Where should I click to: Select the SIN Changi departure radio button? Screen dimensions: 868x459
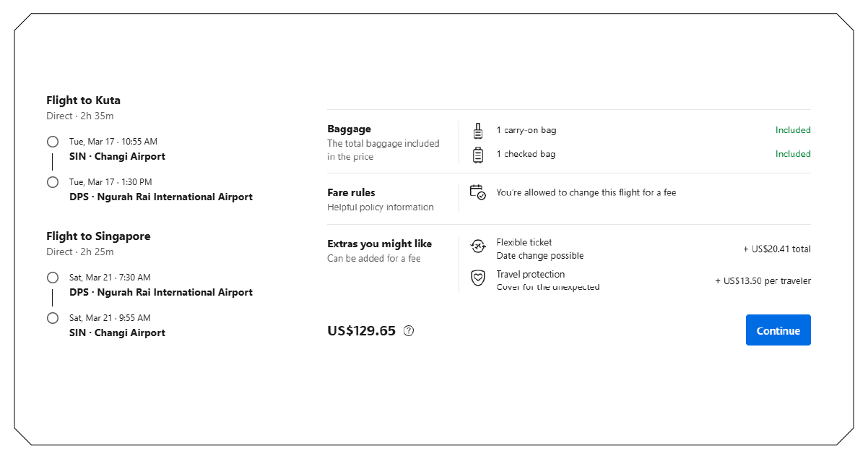coord(52,141)
